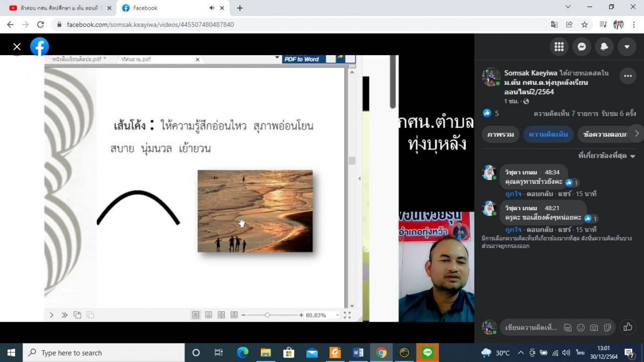The height and width of the screenshot is (362, 644).
Task: Click the "เขียนความคิดเห็น" comment input field
Action: coord(531,328)
